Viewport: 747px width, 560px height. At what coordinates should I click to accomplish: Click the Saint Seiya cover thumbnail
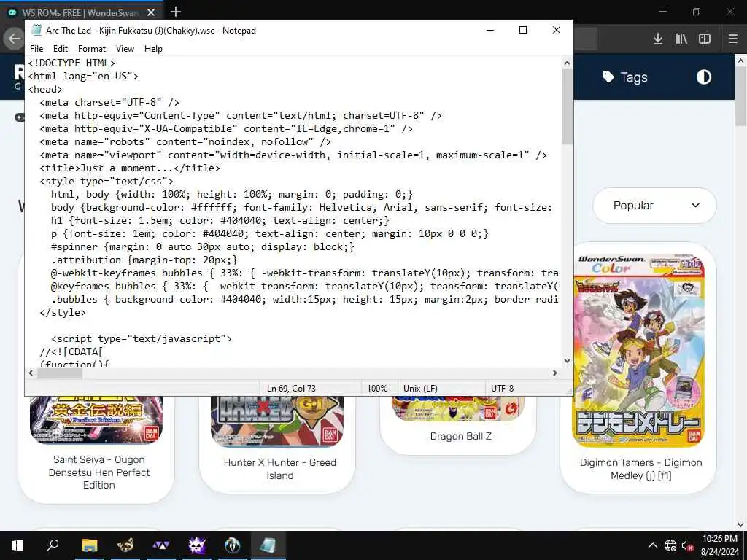tap(96, 419)
